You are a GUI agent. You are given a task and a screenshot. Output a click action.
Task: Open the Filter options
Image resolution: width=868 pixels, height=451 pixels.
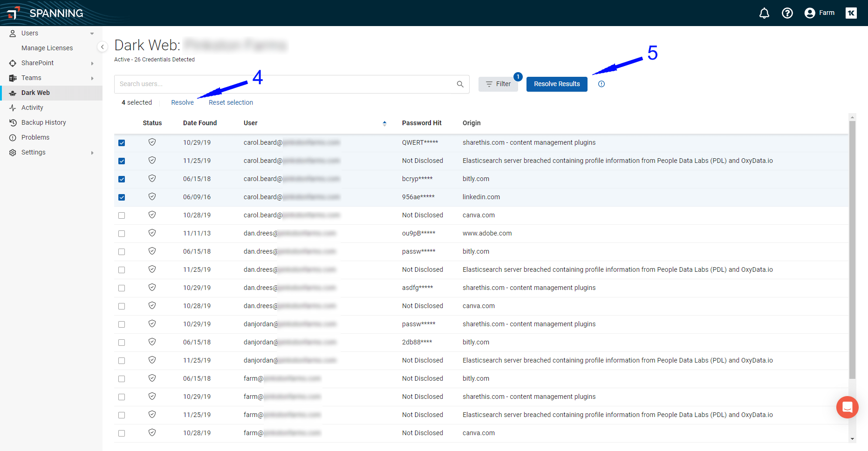[498, 84]
